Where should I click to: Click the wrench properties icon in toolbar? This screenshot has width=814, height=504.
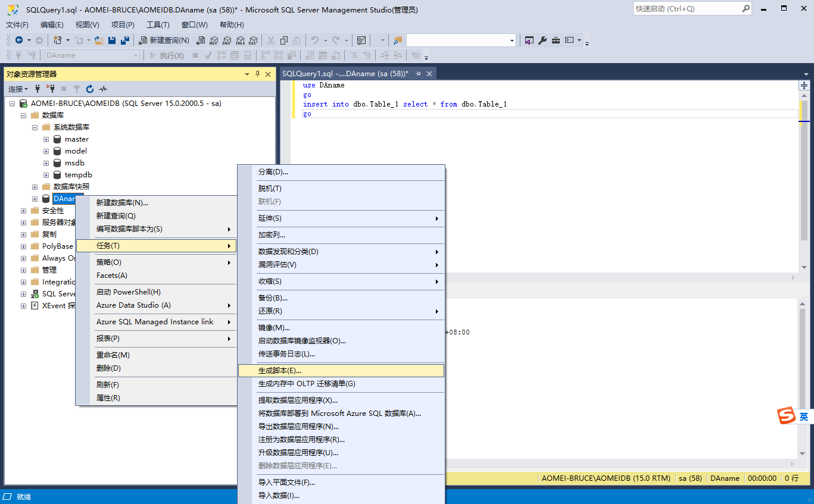click(x=542, y=40)
